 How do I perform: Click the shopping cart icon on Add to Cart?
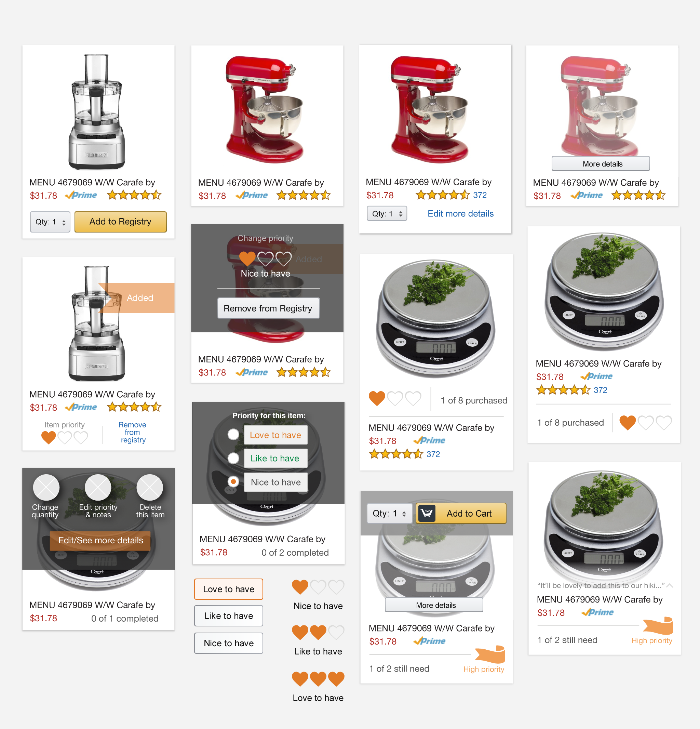point(427,513)
